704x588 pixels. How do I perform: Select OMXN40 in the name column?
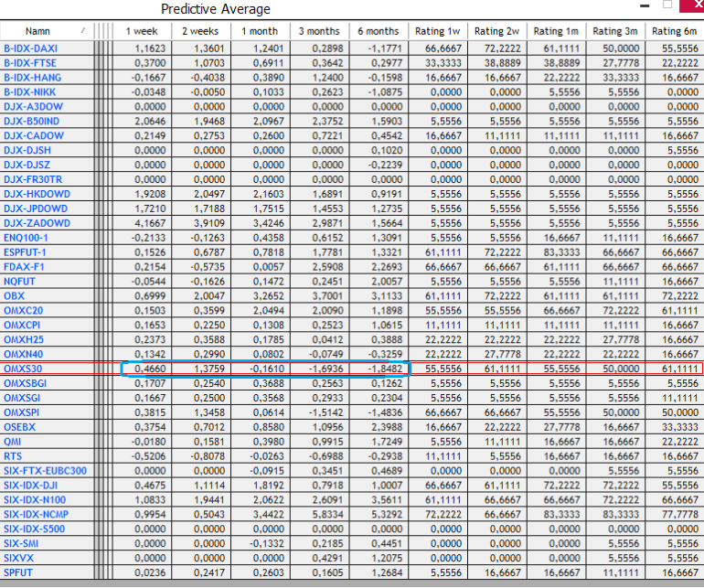[x=24, y=354]
